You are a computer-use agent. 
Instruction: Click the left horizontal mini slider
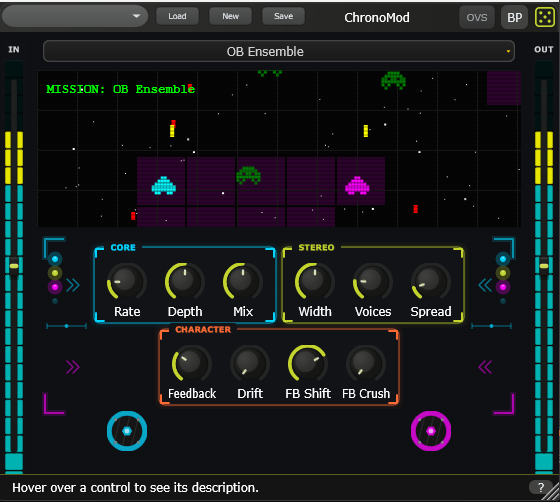(66, 326)
